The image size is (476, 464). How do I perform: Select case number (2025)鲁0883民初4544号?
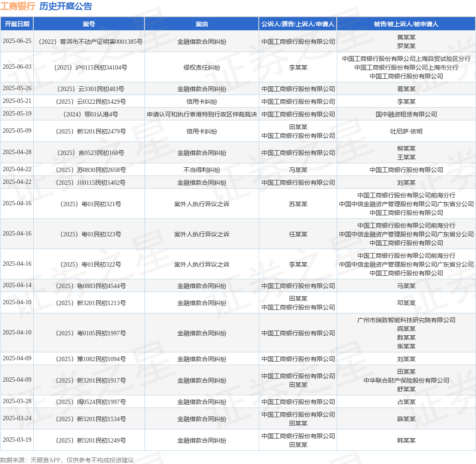tap(91, 286)
